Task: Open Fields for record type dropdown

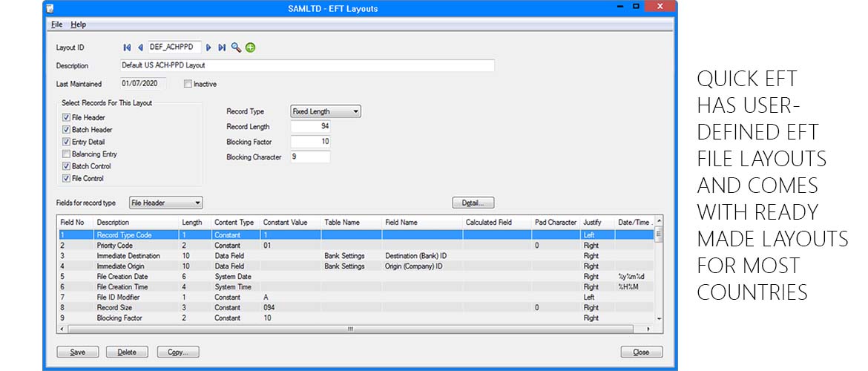Action: click(166, 203)
